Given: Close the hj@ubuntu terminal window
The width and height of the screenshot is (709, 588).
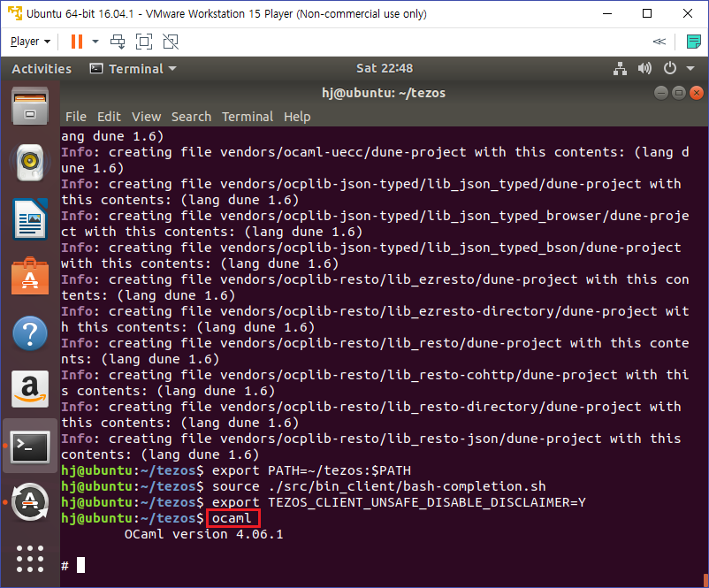Looking at the screenshot, I should 697,93.
